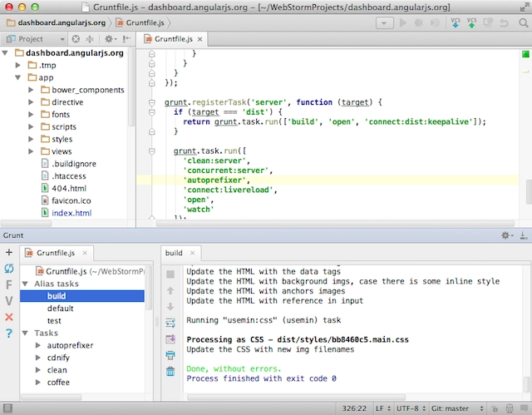Clear console with trash icon
Screen dimensions: 532x415
click(x=170, y=372)
